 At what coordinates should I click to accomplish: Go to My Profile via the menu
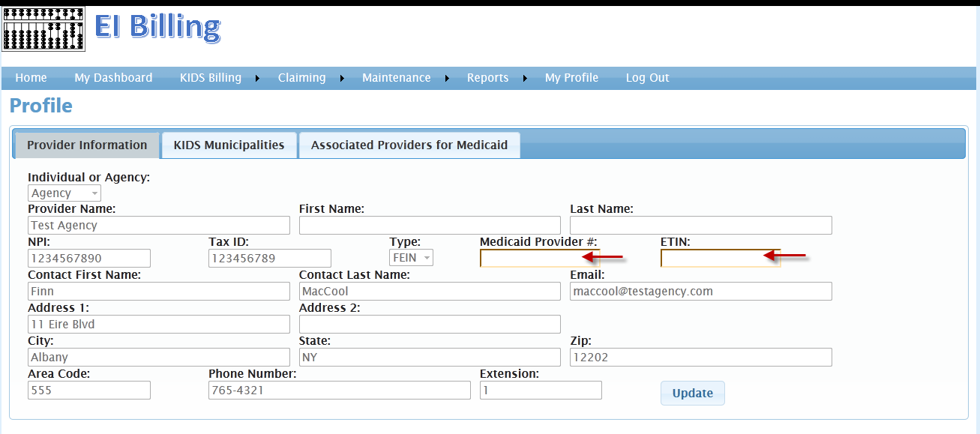coord(571,77)
